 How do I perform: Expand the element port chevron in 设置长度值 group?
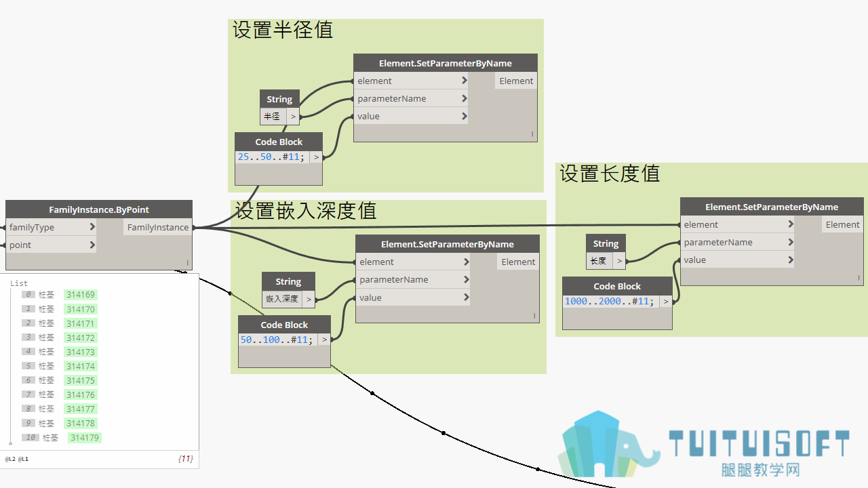point(791,224)
